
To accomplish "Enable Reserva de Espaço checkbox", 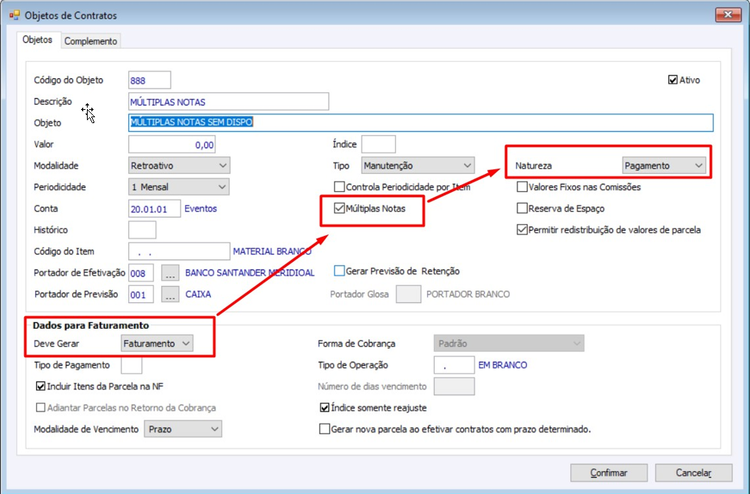I will point(522,208).
